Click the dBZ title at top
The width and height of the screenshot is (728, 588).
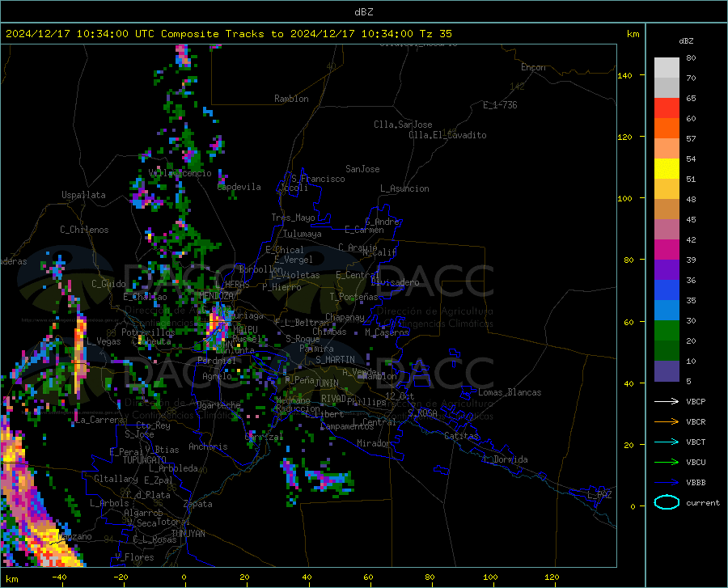363,12
